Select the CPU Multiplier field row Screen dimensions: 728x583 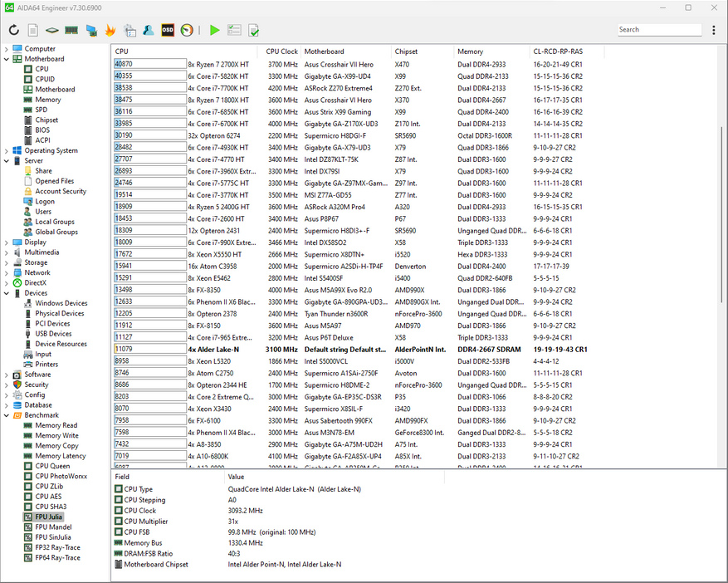pos(279,522)
